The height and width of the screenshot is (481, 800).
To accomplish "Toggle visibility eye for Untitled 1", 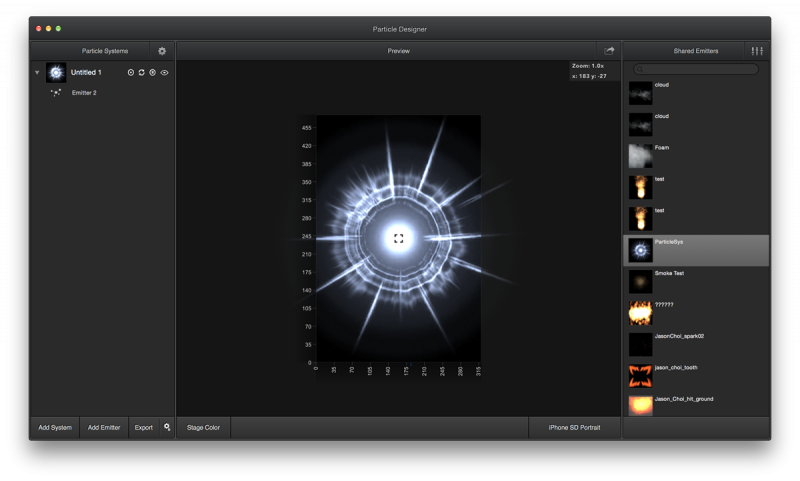I will pyautogui.click(x=165, y=73).
